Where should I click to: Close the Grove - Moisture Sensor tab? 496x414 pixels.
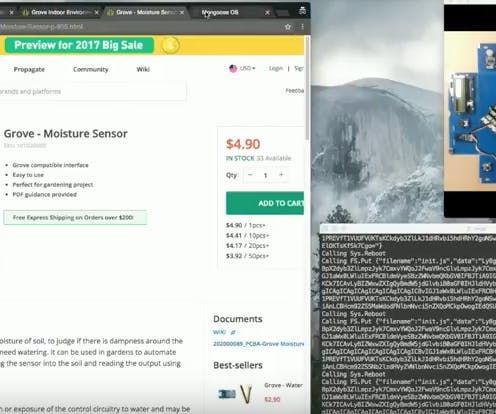(182, 13)
